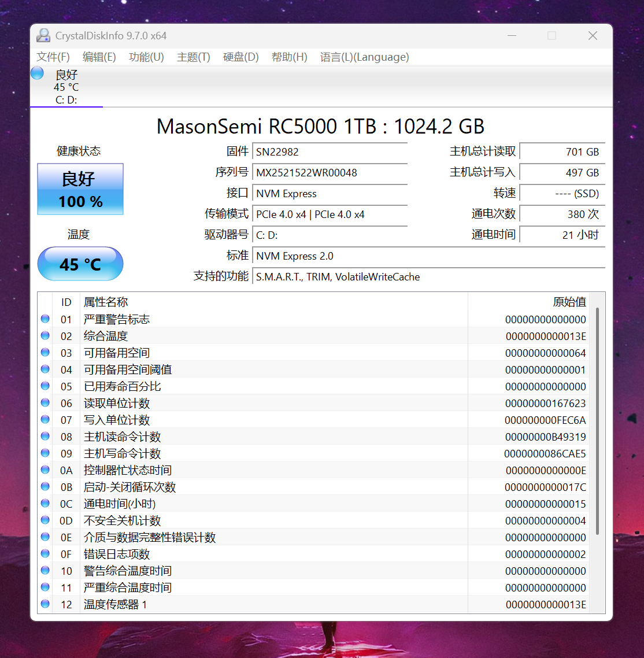This screenshot has height=658, width=644.
Task: Click the rotation rate value ---- (SSD)
Action: pos(562,194)
